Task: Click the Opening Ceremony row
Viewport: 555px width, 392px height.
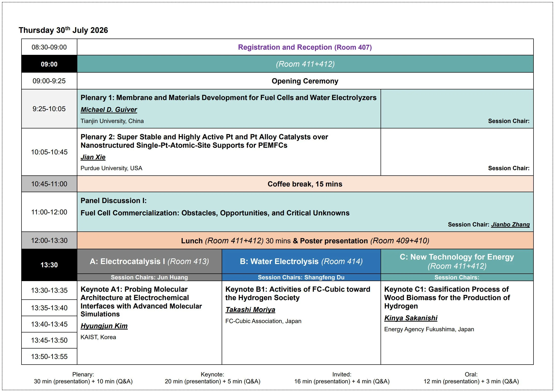Action: (305, 81)
